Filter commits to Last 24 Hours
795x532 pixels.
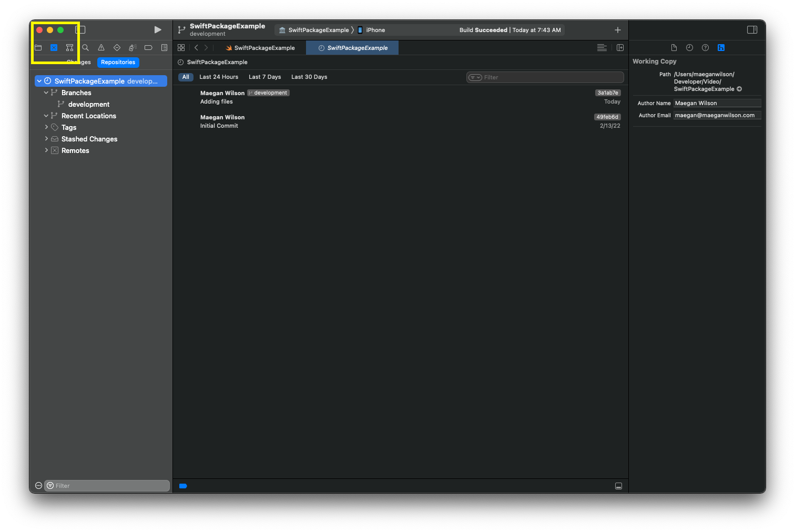(x=219, y=77)
